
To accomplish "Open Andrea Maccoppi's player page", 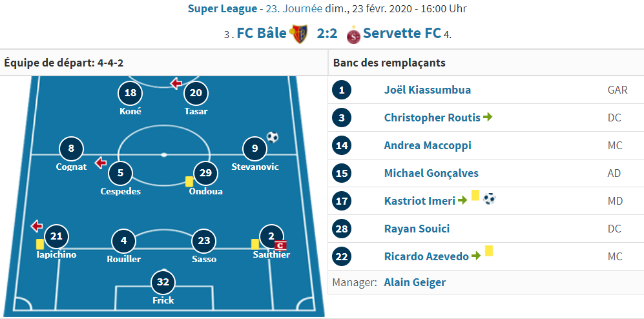I will click(428, 145).
